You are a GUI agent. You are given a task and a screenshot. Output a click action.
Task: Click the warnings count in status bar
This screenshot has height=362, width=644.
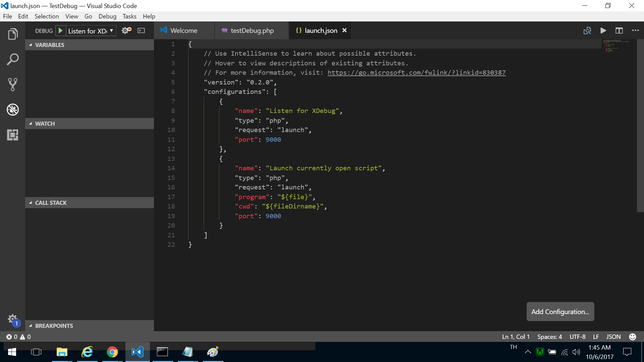(x=25, y=337)
